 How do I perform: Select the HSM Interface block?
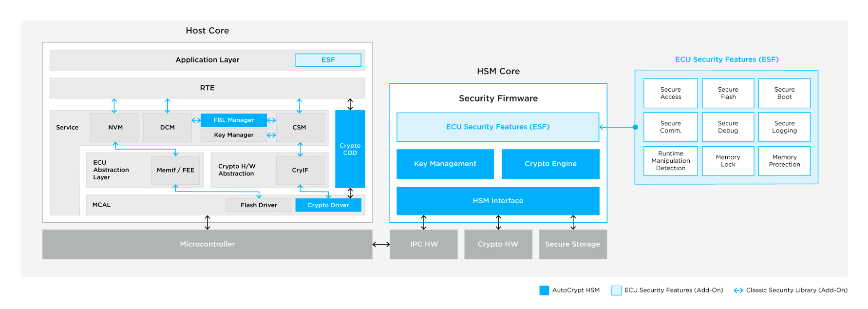498,201
